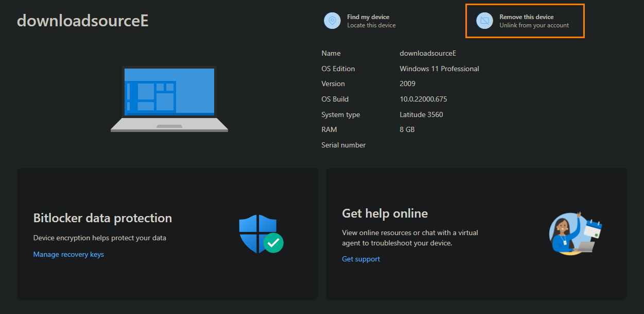The height and width of the screenshot is (314, 644).
Task: Click the Remove this device icon
Action: pyautogui.click(x=484, y=21)
